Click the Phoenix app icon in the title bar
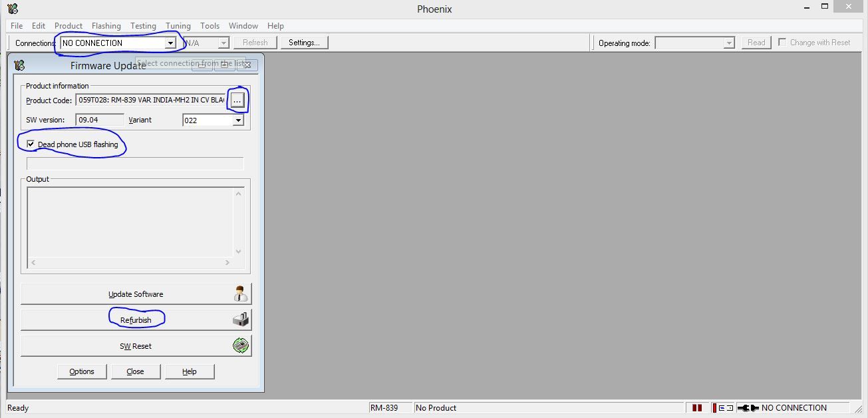This screenshot has height=418, width=868. pos(12,9)
